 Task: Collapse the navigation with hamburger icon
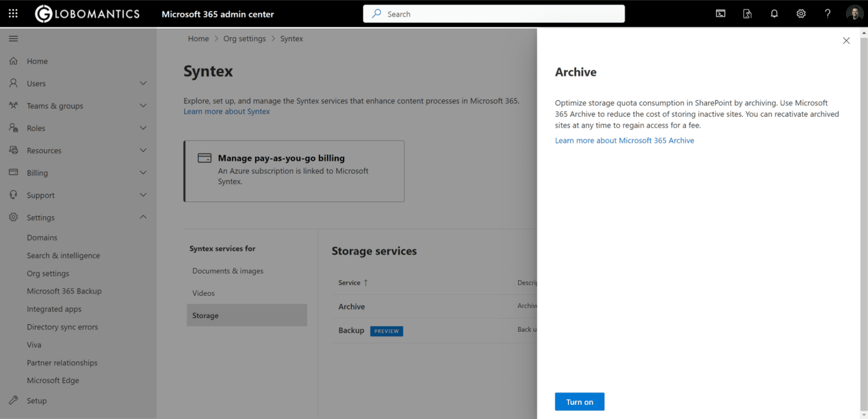(13, 38)
